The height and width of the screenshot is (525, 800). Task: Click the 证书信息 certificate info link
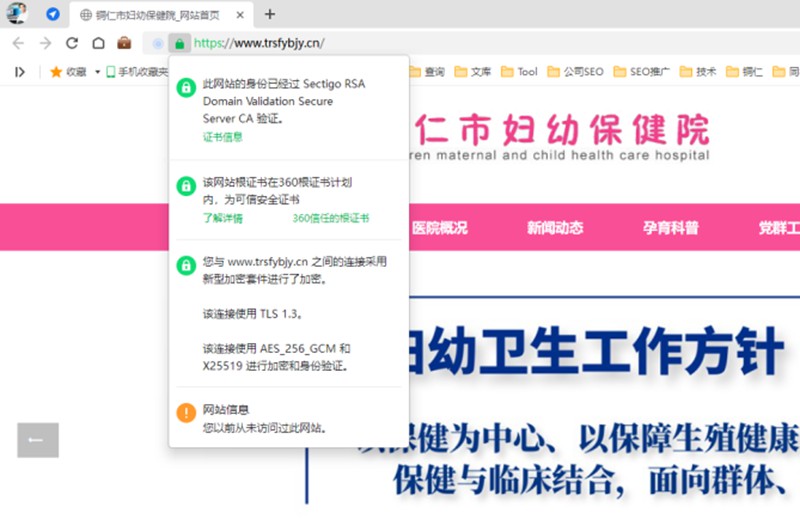222,137
